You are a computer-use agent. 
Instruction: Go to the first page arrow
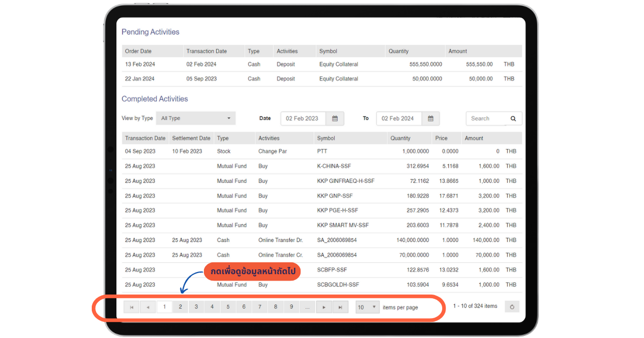click(x=131, y=307)
